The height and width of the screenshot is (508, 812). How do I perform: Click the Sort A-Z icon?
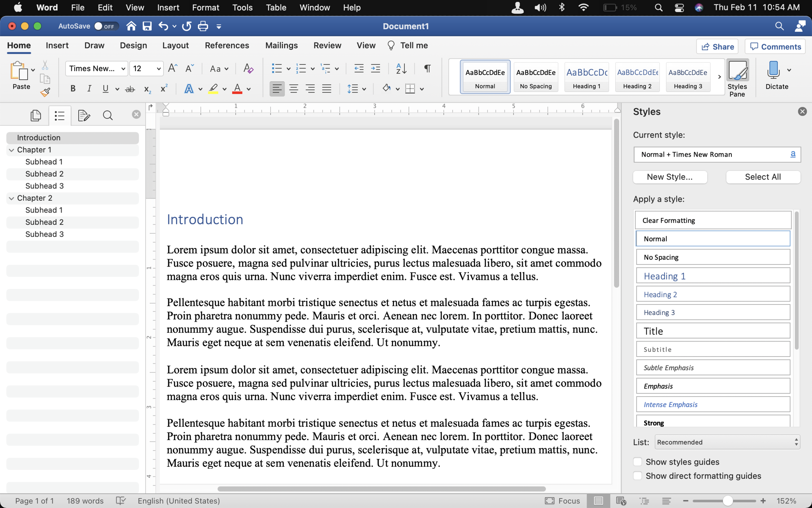coord(401,69)
